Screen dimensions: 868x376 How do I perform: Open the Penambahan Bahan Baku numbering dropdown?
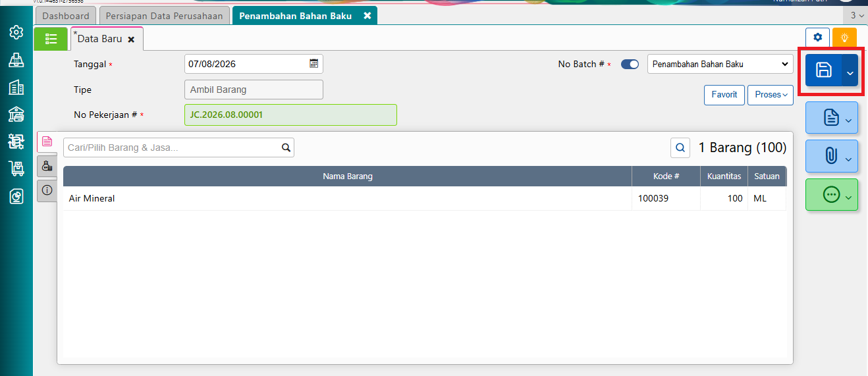[720, 64]
